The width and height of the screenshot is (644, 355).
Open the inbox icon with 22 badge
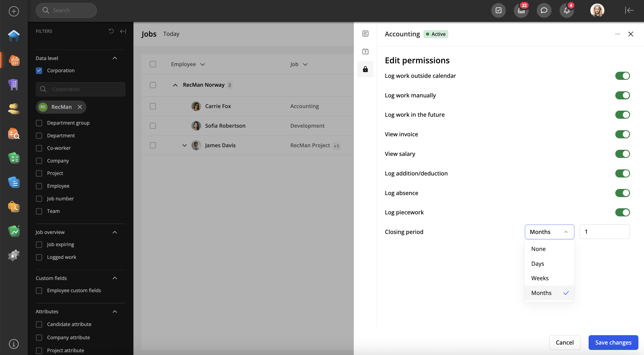tap(521, 10)
